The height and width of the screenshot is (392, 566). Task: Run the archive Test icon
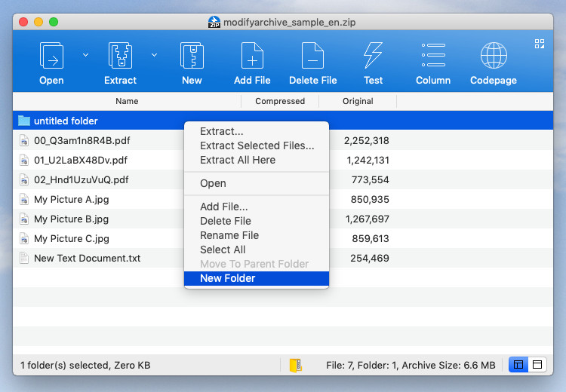coord(373,57)
